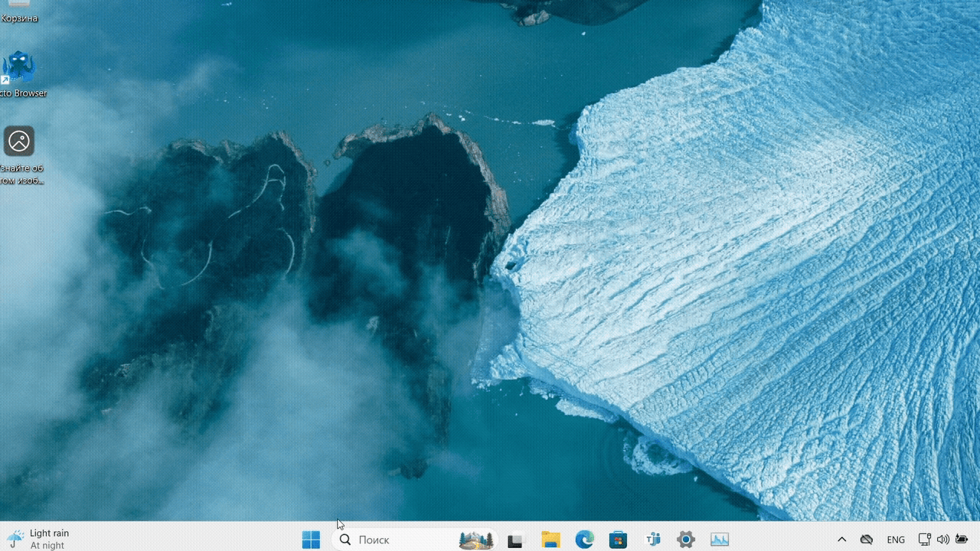Screen dimensions: 980x551
Task: Open Settings gear on the taskbar
Action: click(x=685, y=540)
